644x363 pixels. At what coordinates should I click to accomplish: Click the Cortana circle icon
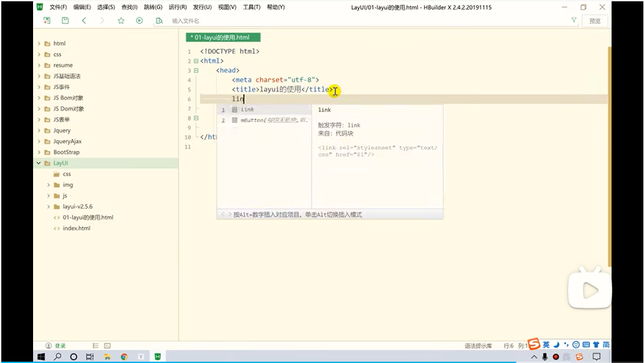pos(73,357)
